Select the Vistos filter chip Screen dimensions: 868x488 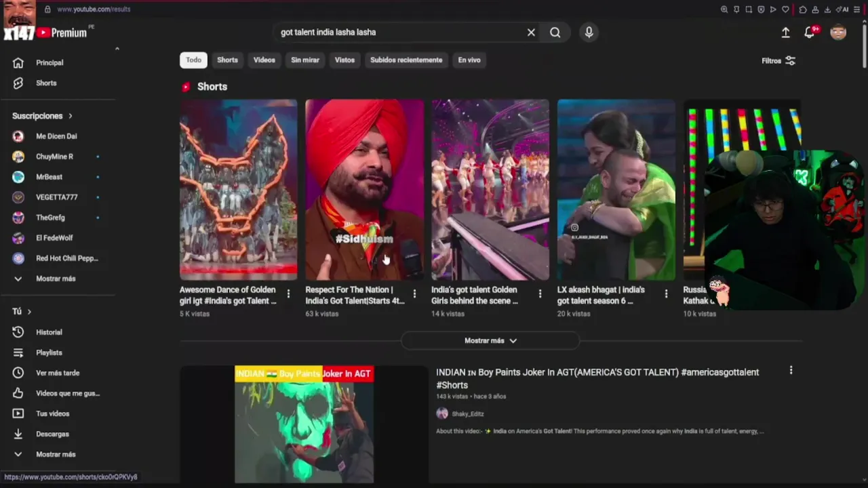[x=344, y=60]
